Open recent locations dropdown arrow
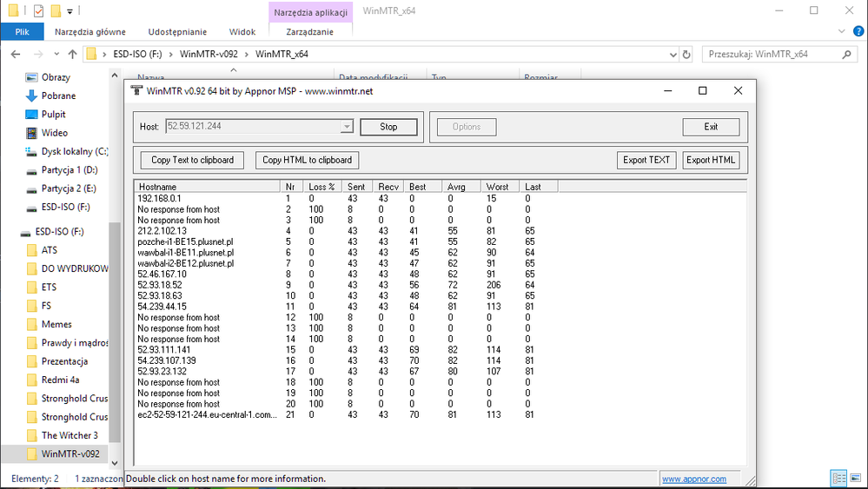 pyautogui.click(x=55, y=54)
